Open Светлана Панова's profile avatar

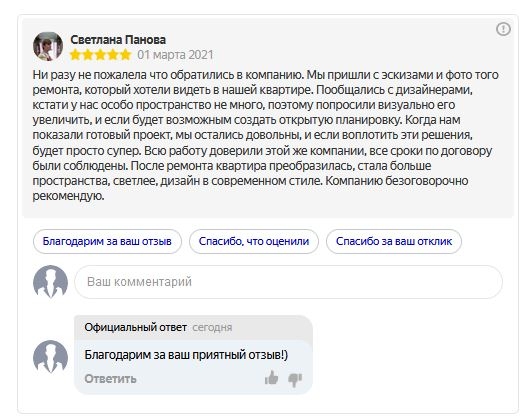point(48,46)
